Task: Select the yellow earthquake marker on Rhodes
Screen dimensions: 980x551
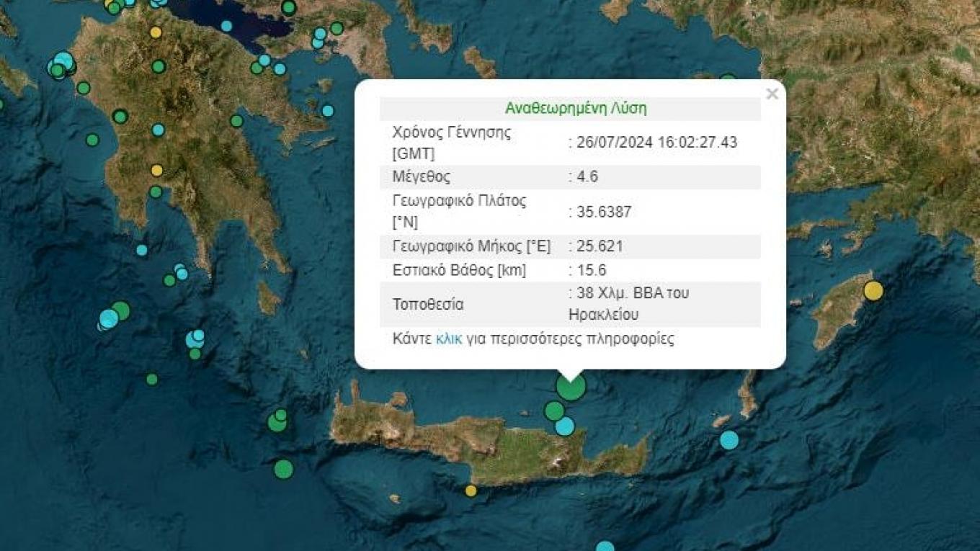Action: pos(873,290)
